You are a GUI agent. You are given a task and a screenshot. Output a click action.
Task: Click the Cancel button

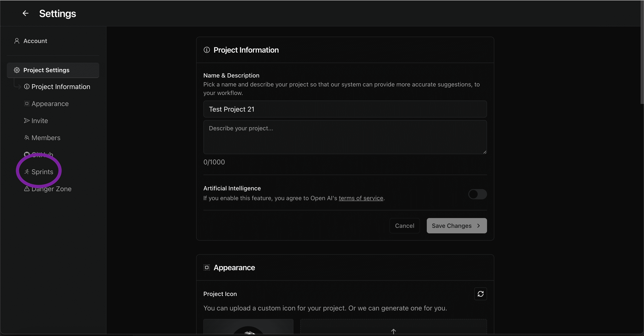pyautogui.click(x=404, y=226)
